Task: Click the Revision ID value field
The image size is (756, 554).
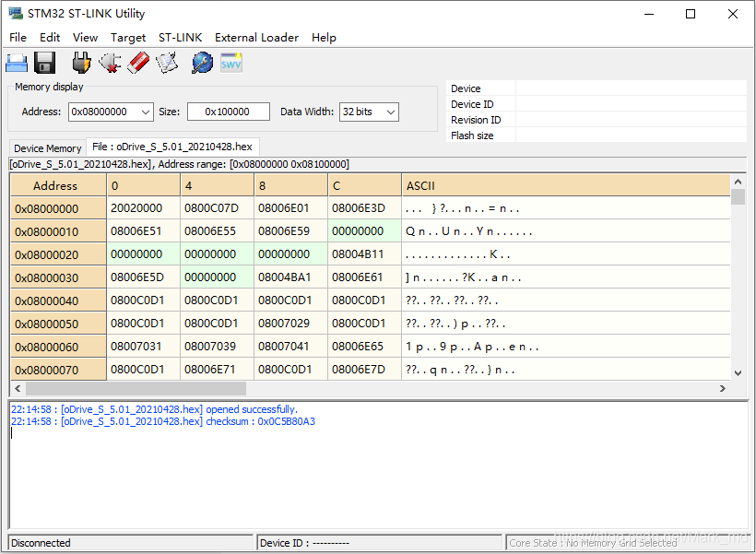Action: coord(631,120)
